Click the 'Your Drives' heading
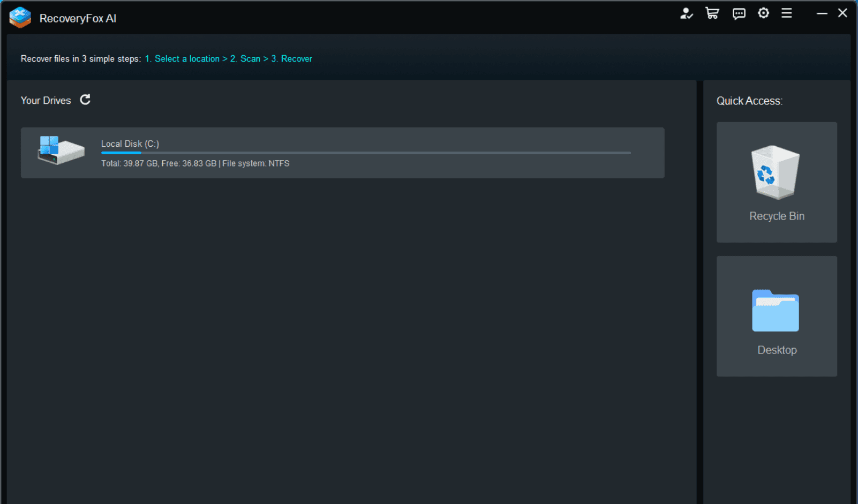Image resolution: width=858 pixels, height=504 pixels. (x=46, y=101)
